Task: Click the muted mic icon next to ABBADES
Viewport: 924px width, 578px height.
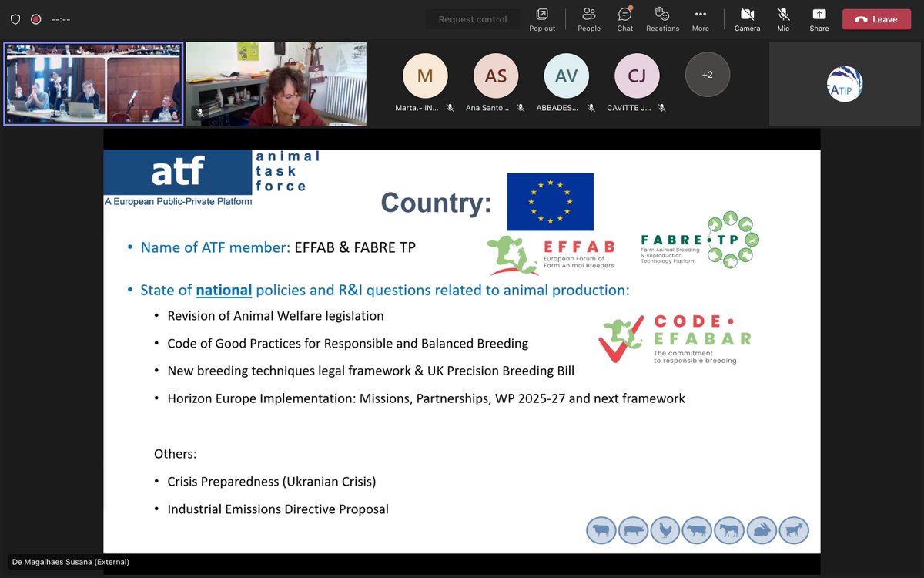Action: coord(591,108)
